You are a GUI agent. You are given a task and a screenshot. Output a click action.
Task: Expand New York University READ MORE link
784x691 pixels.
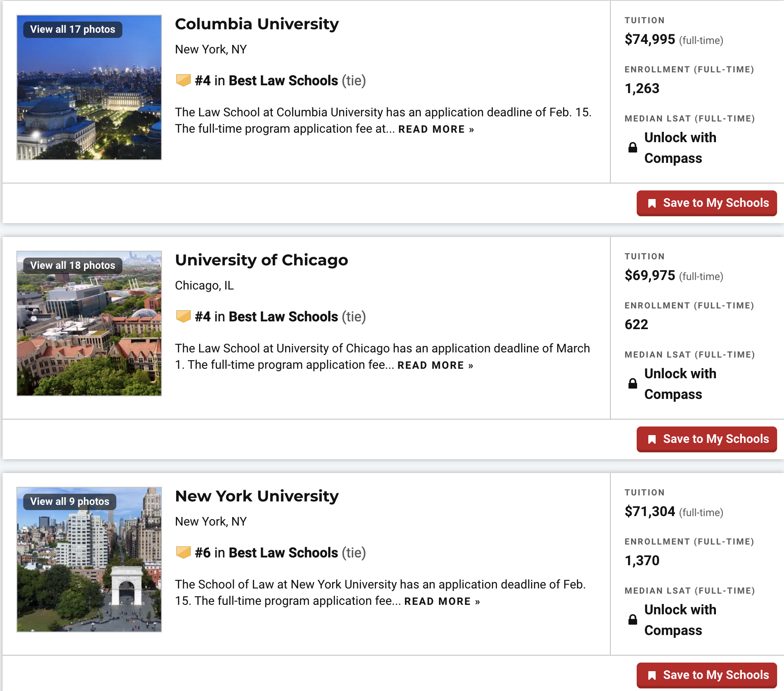442,601
